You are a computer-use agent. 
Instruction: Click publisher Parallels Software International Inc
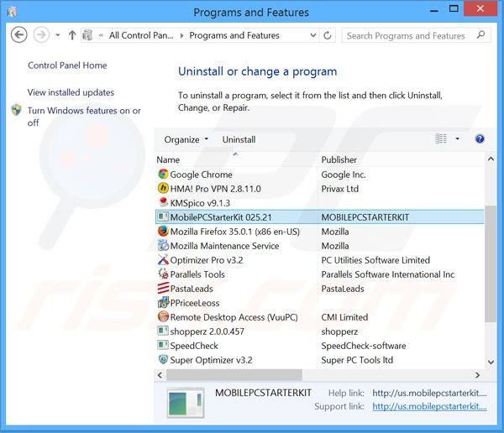coord(387,274)
